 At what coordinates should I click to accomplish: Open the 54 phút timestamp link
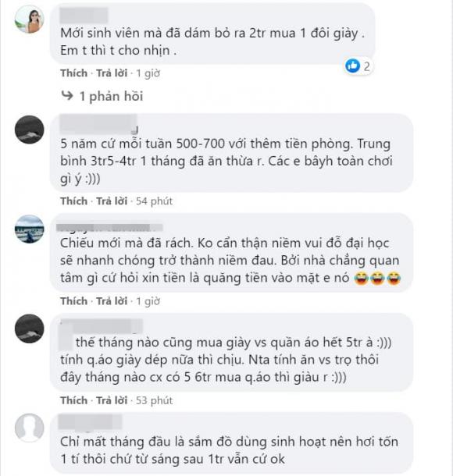[154, 201]
